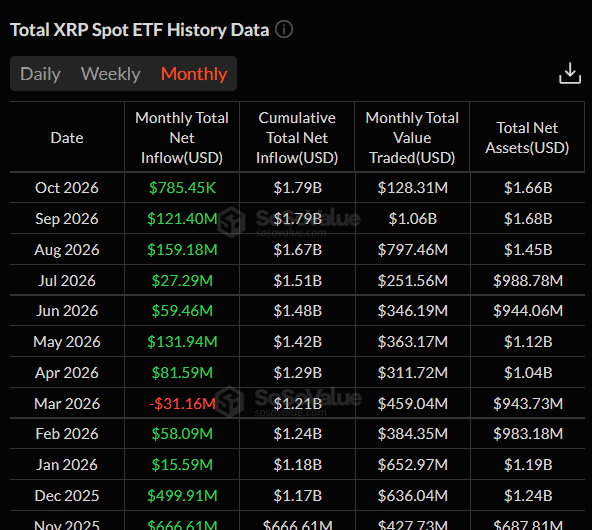Click the $1.68B net assets cell
Image resolution: width=592 pixels, height=530 pixels.
click(528, 219)
